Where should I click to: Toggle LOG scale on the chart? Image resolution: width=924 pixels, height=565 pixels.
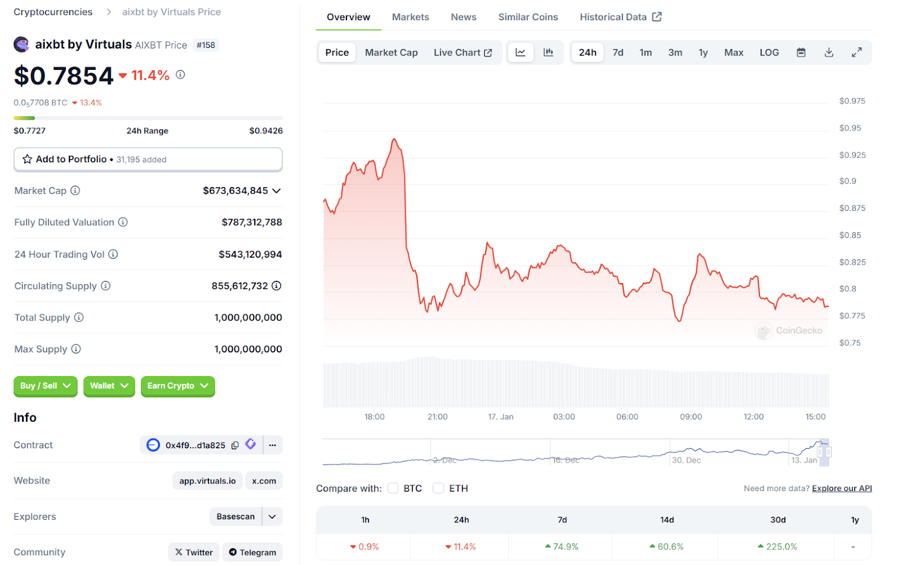click(x=769, y=53)
